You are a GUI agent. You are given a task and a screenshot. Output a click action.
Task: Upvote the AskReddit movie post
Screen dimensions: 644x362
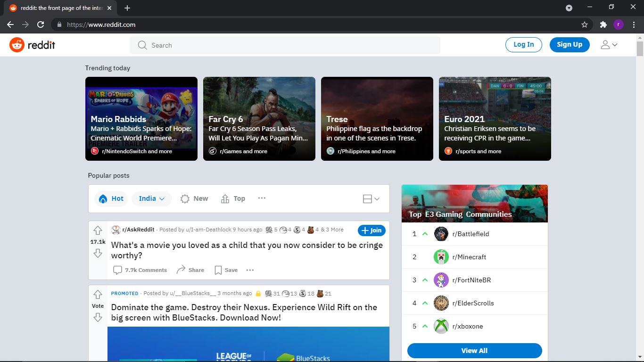(98, 230)
